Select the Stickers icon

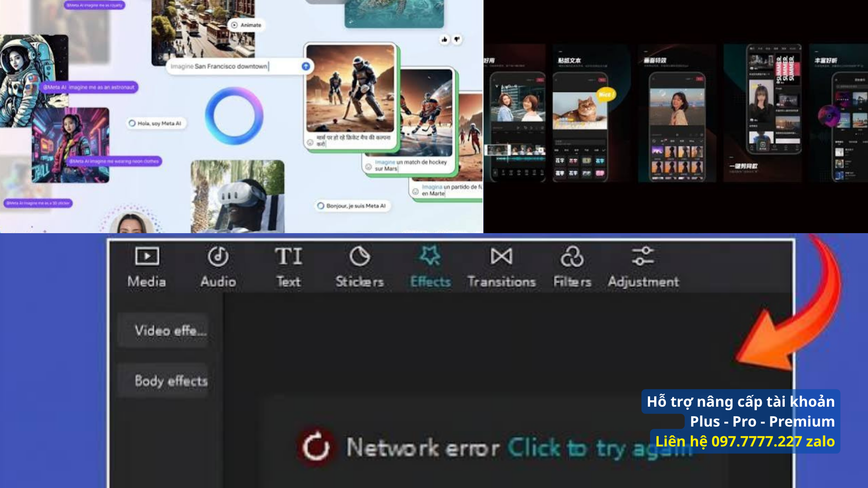pyautogui.click(x=359, y=256)
